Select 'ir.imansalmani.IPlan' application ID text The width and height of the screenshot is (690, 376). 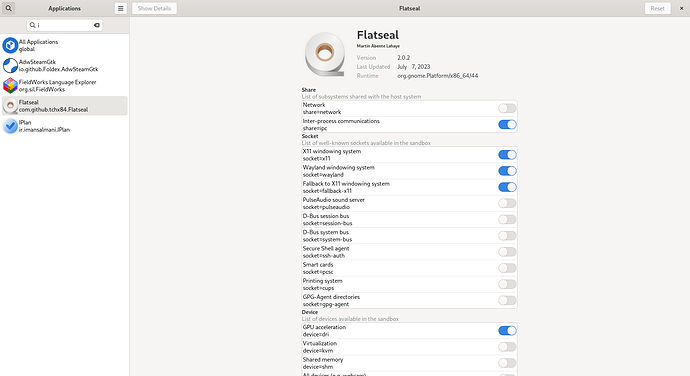click(44, 130)
